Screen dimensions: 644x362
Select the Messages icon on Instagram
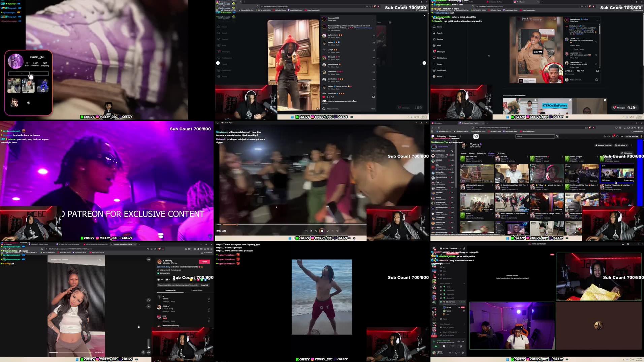click(x=434, y=51)
